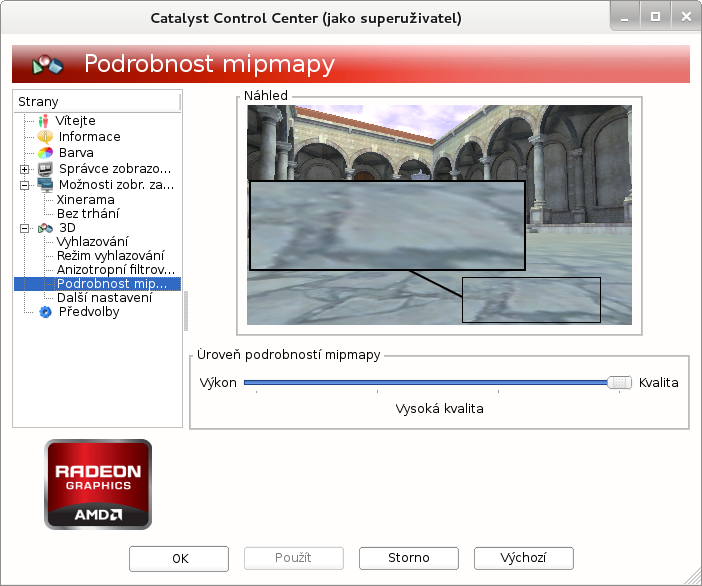Click the tree panel vertical scrollbar
The height and width of the screenshot is (586, 702).
pos(186,311)
